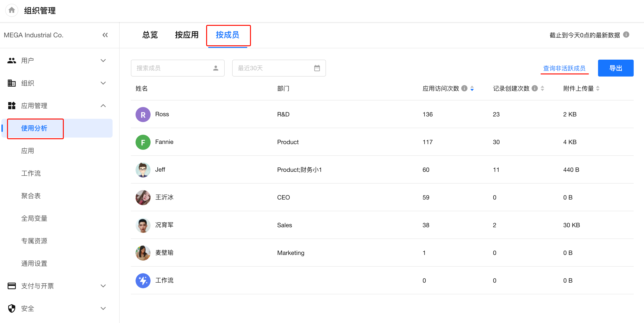
Task: Switch to the 总览 tab
Action: 150,35
